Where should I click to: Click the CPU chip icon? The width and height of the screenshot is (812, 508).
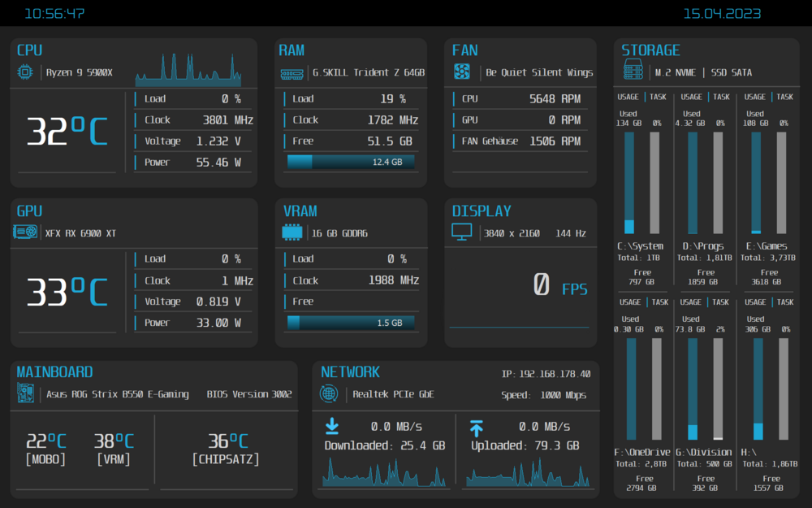point(25,72)
